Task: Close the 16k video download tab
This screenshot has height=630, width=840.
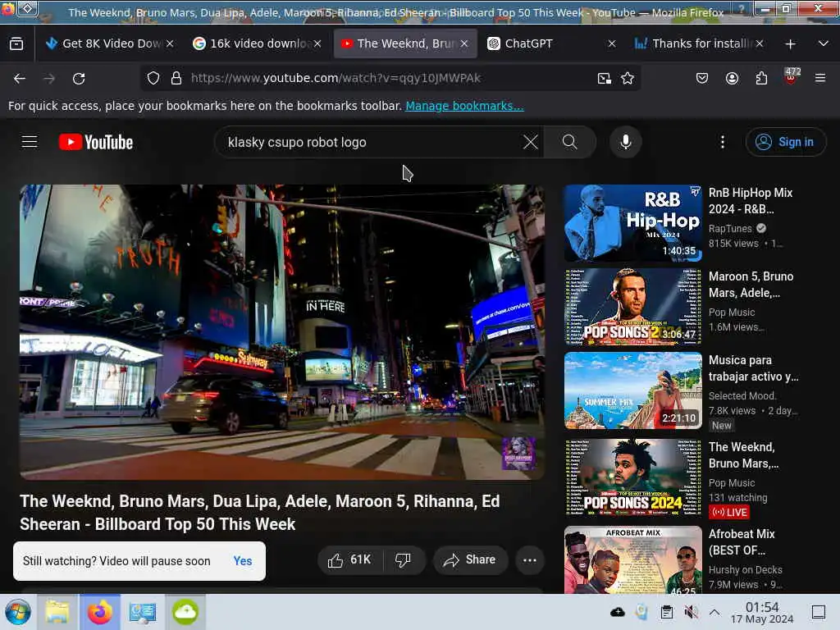Action: (317, 44)
